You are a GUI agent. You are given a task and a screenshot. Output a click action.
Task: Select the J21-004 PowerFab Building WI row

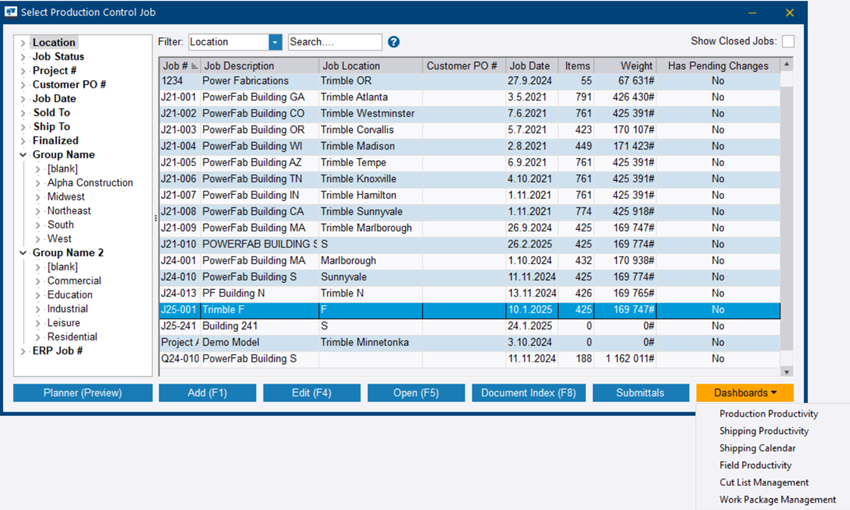click(x=260, y=146)
